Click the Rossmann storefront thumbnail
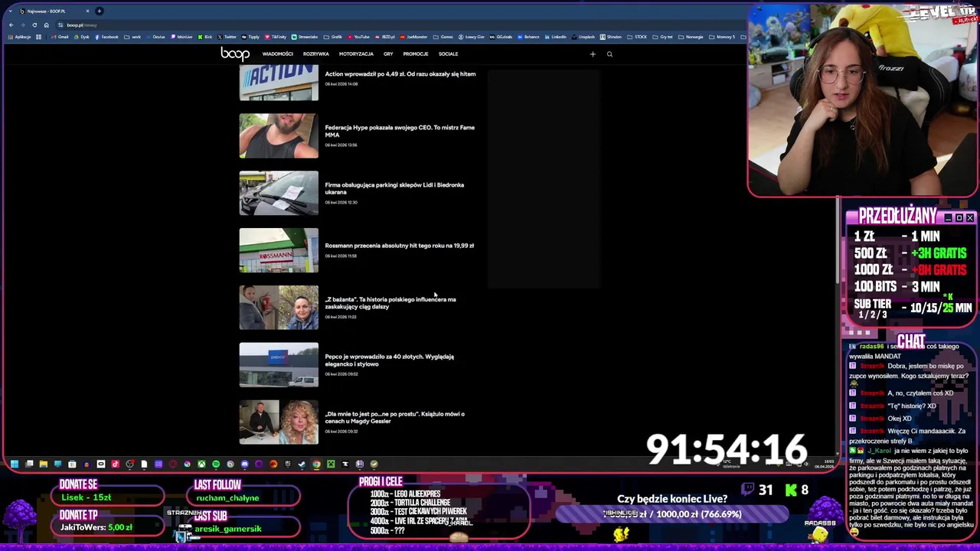 click(x=279, y=250)
